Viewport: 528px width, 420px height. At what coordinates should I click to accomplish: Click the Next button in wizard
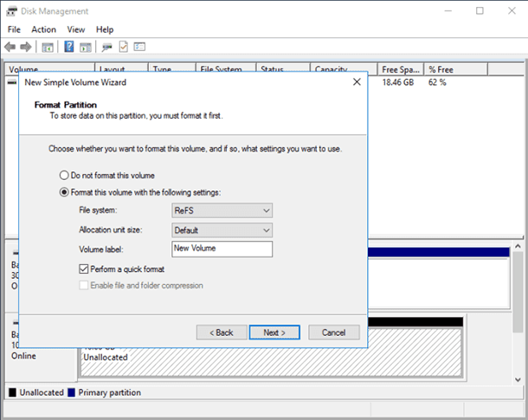click(274, 333)
